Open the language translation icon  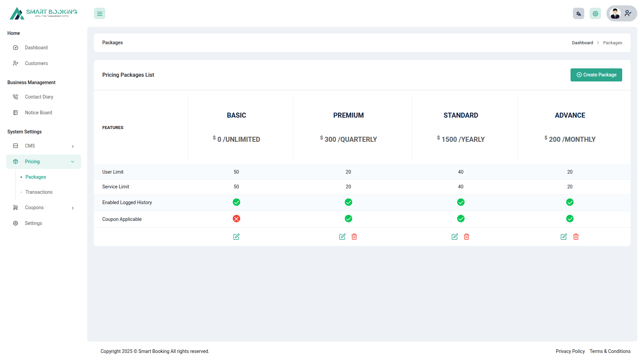pyautogui.click(x=579, y=14)
